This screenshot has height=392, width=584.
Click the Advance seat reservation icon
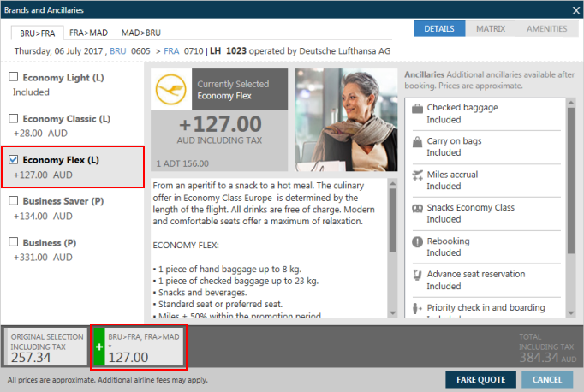coord(416,275)
